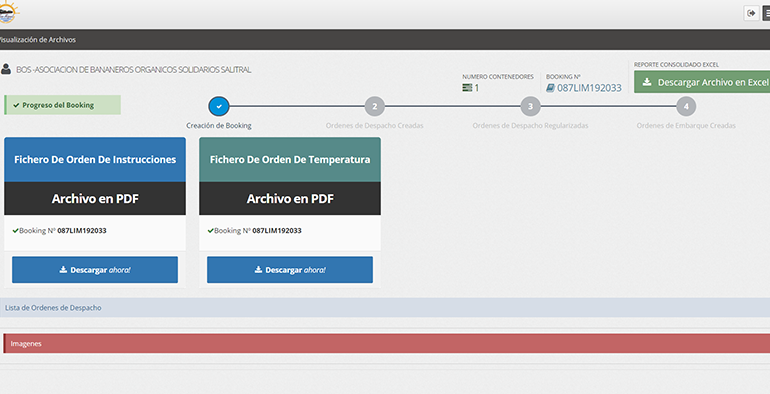Click Creación de Booking step label
This screenshot has width=770, height=394.
(219, 126)
